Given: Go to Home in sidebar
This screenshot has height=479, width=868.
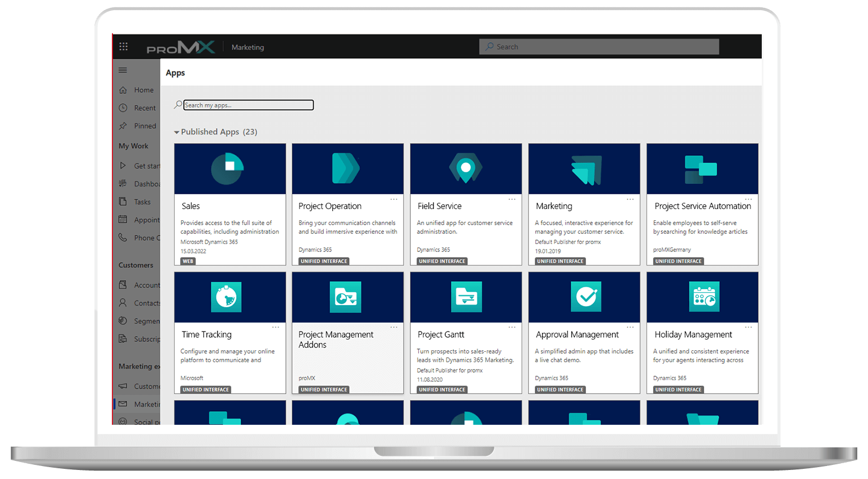Looking at the screenshot, I should click(x=144, y=90).
